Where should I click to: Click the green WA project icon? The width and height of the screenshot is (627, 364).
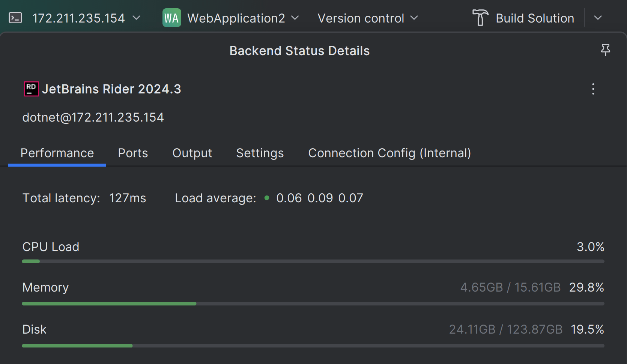(171, 18)
